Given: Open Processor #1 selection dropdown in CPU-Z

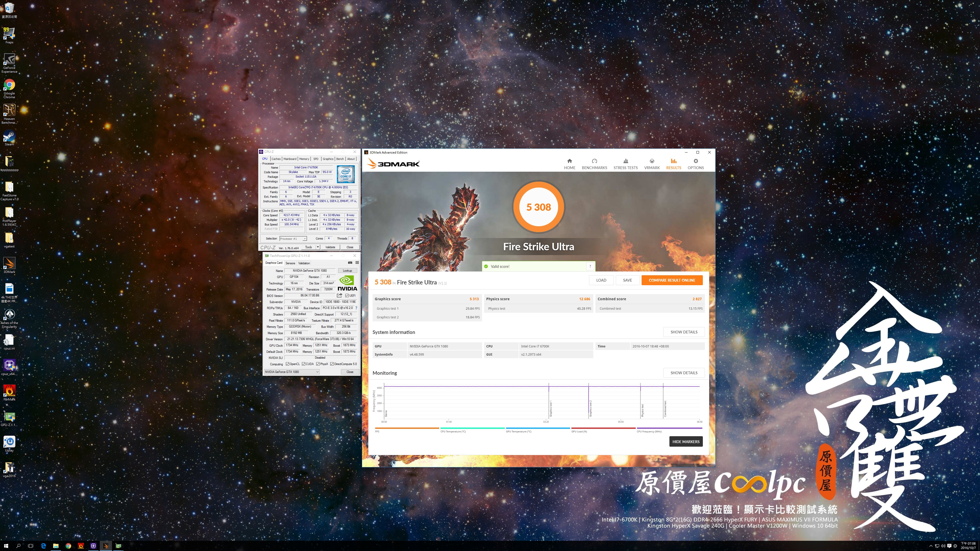Looking at the screenshot, I should tap(293, 239).
